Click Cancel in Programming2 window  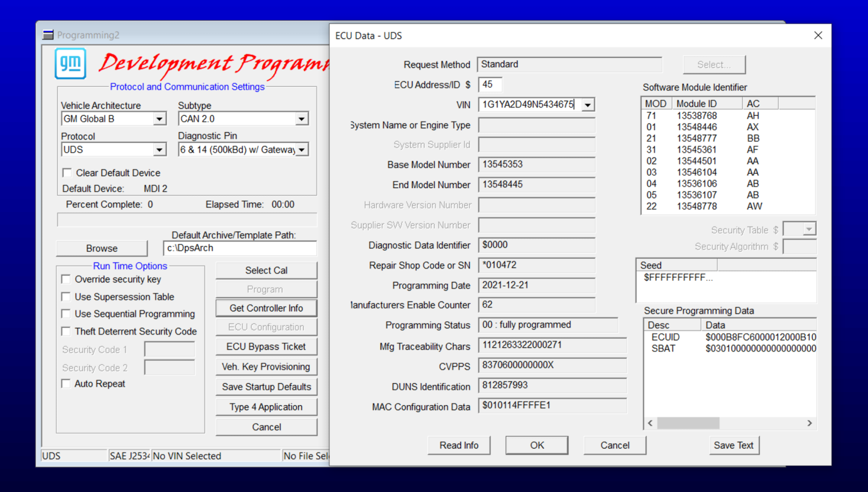(x=266, y=427)
